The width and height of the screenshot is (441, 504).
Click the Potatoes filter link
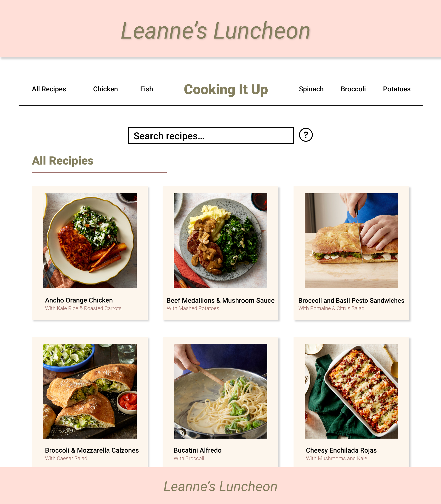396,89
